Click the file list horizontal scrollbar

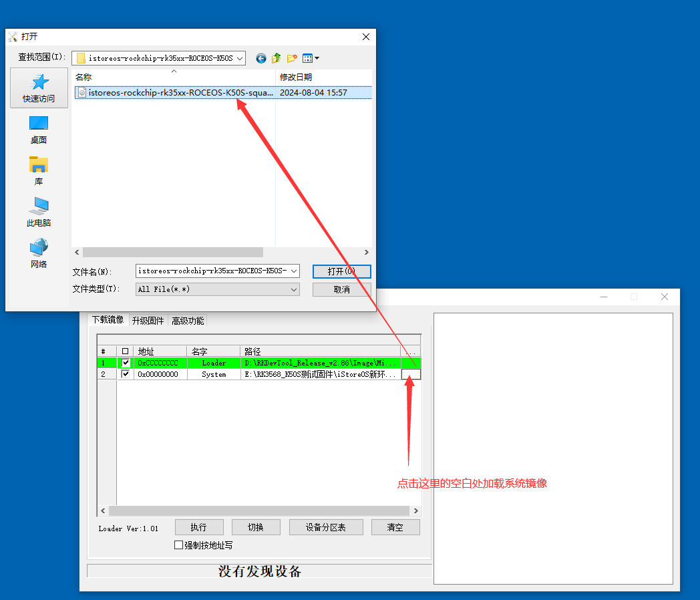[x=172, y=253]
